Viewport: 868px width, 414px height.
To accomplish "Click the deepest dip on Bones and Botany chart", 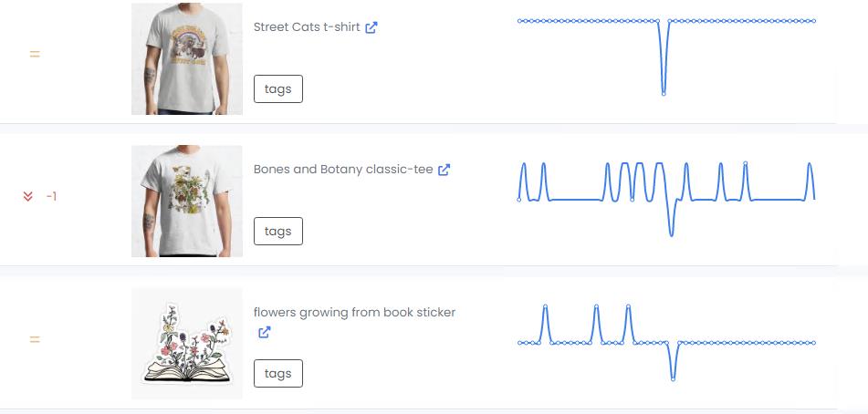I will 672,235.
